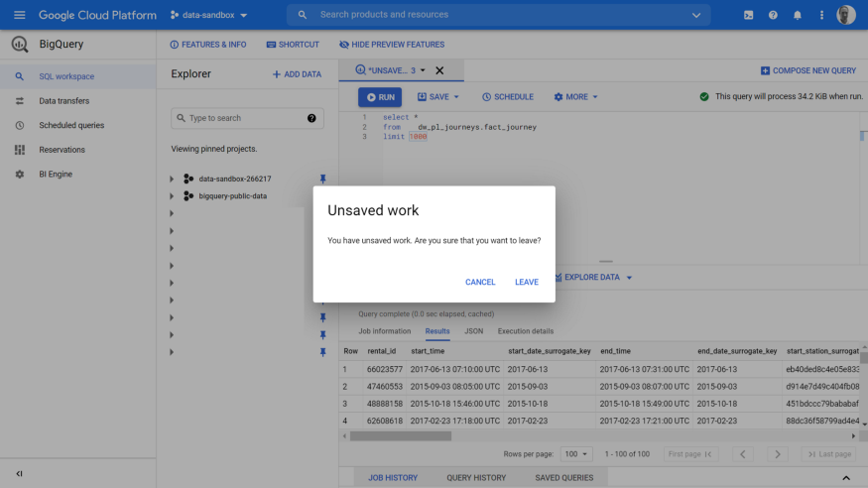This screenshot has width=868, height=488.
Task: Click HIDE PREVIEW FEATURES
Action: pos(392,45)
